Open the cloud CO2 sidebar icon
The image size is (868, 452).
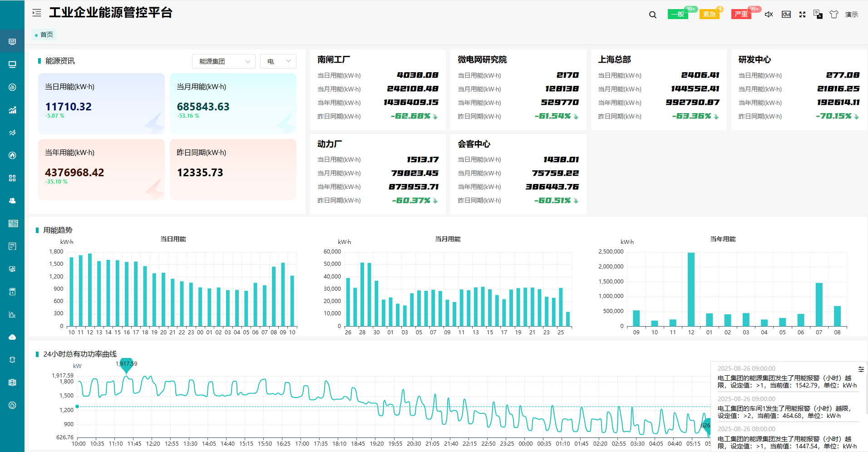point(12,337)
